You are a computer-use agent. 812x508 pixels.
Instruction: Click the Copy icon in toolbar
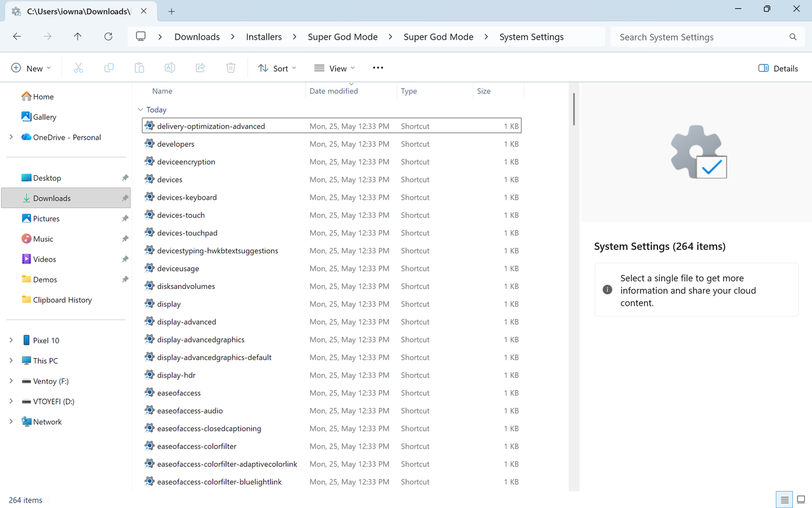[x=109, y=68]
